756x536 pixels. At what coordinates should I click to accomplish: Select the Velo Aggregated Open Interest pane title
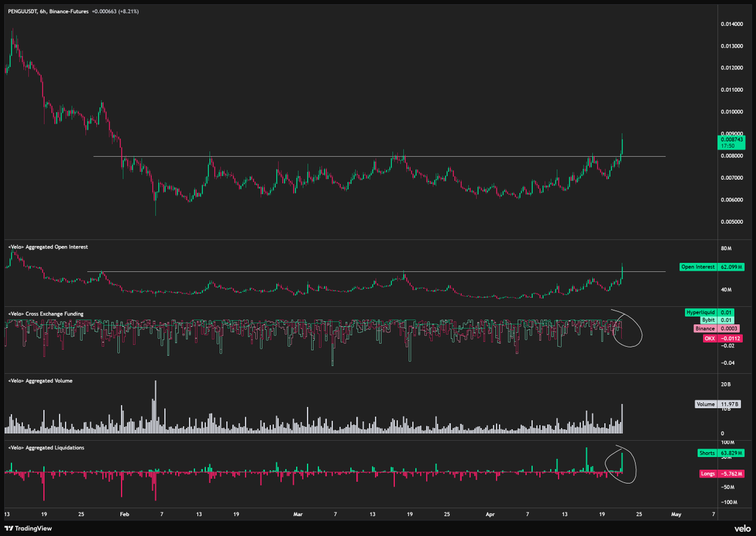(47, 247)
